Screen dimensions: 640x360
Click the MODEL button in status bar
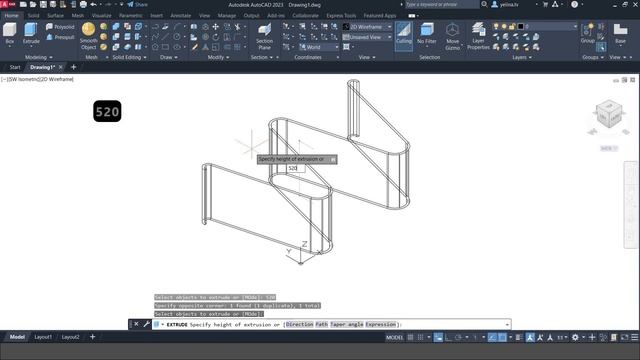coord(394,337)
